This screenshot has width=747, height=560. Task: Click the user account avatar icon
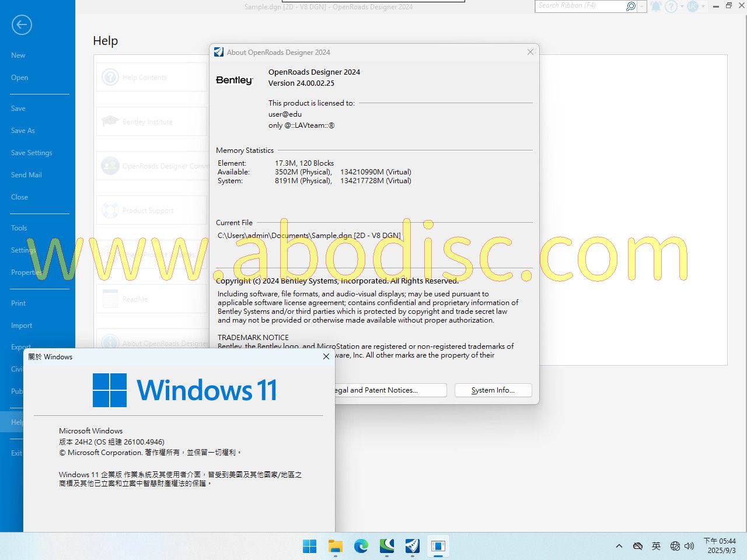coord(693,6)
